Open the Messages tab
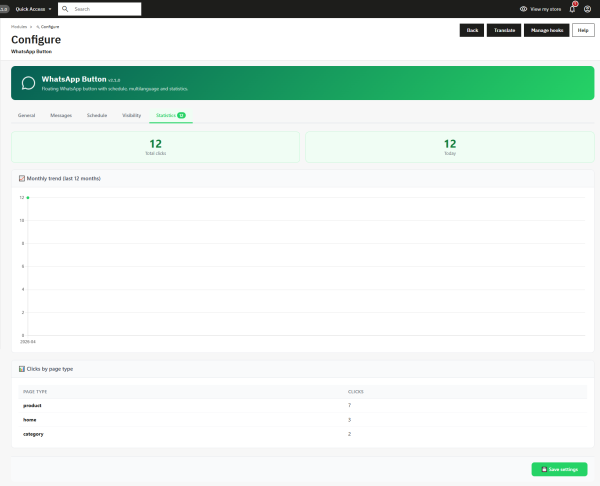This screenshot has height=486, width=600. [61, 115]
